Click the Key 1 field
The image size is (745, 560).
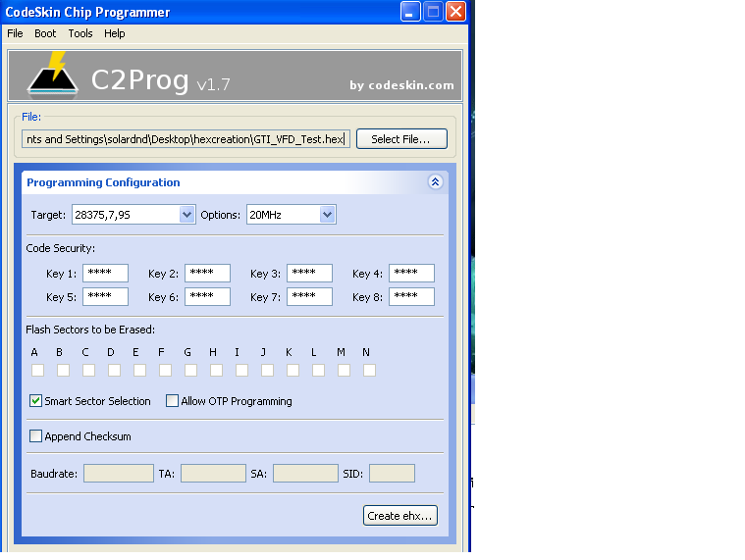point(105,273)
